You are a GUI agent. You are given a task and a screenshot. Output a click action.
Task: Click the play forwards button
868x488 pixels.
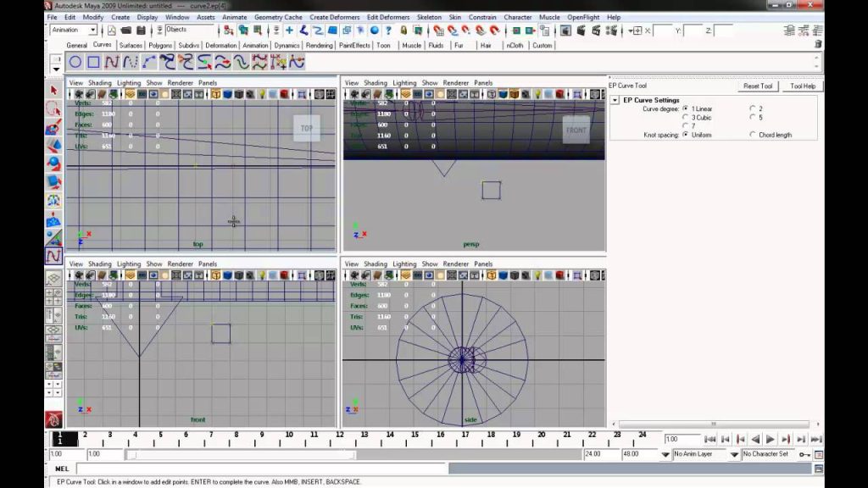click(770, 440)
